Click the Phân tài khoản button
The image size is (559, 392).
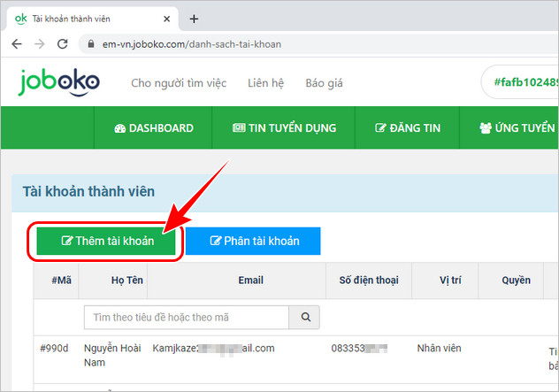253,241
